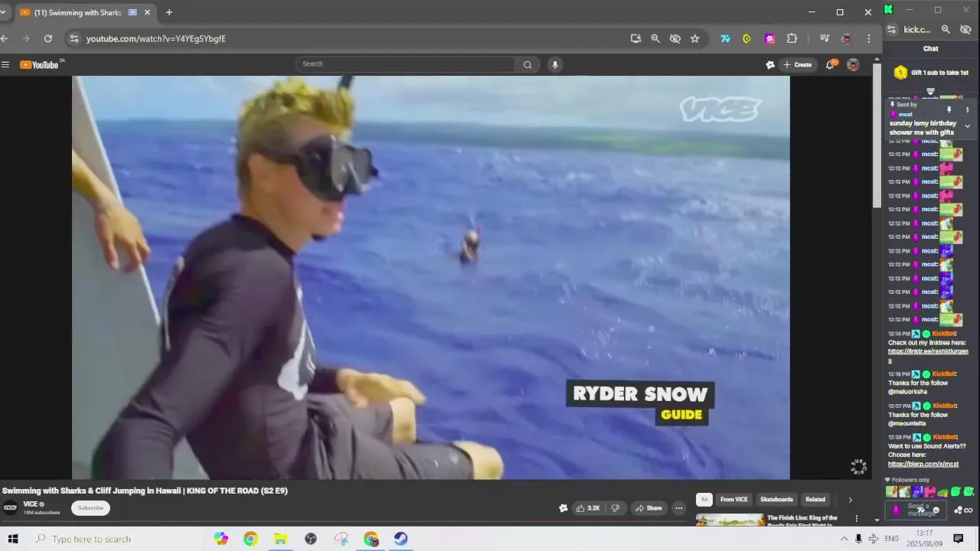The height and width of the screenshot is (551, 980).
Task: Unpin the pinned chat message
Action: (949, 110)
